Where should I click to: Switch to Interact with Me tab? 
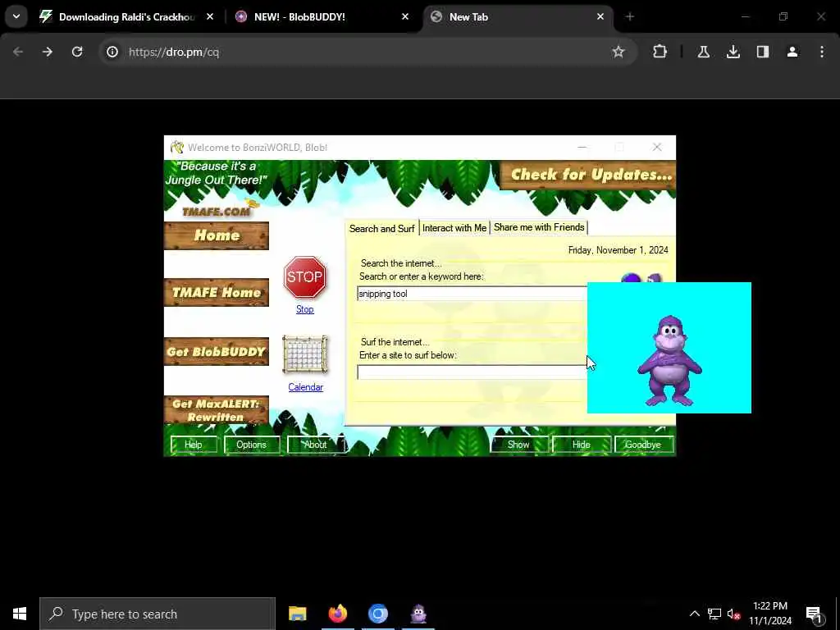pos(454,228)
